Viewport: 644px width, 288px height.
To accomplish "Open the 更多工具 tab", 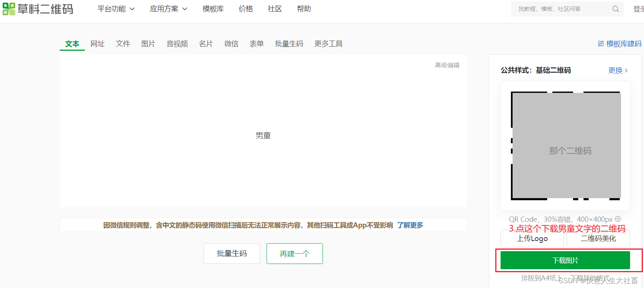I will [x=329, y=44].
